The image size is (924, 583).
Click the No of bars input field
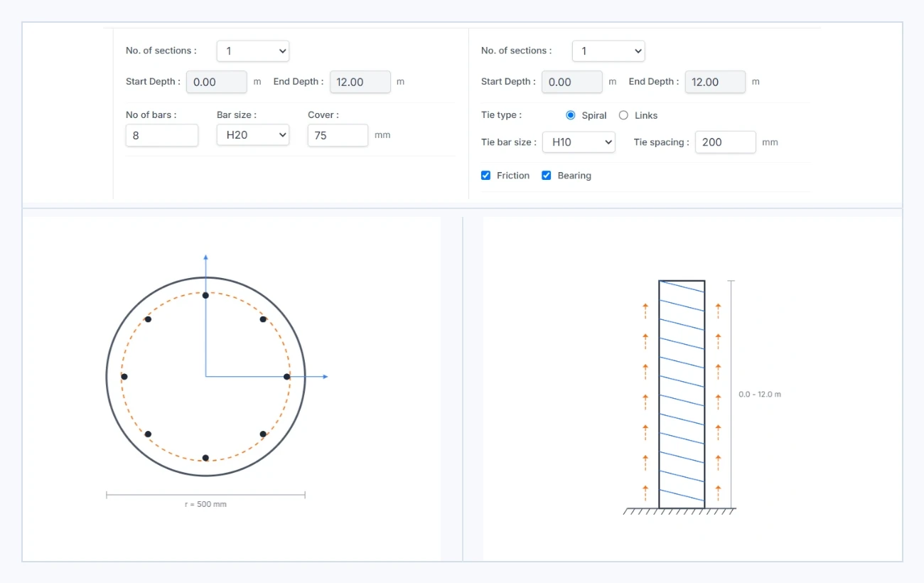click(x=162, y=135)
